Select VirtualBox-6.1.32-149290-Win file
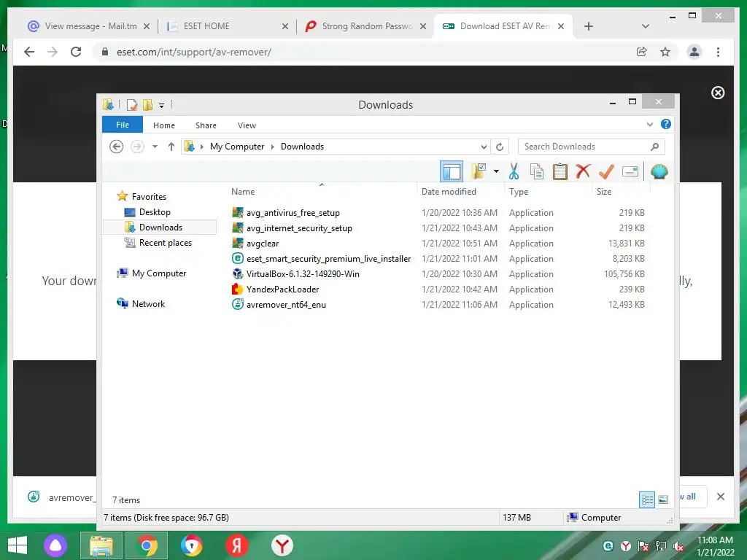The image size is (747, 560). [303, 274]
